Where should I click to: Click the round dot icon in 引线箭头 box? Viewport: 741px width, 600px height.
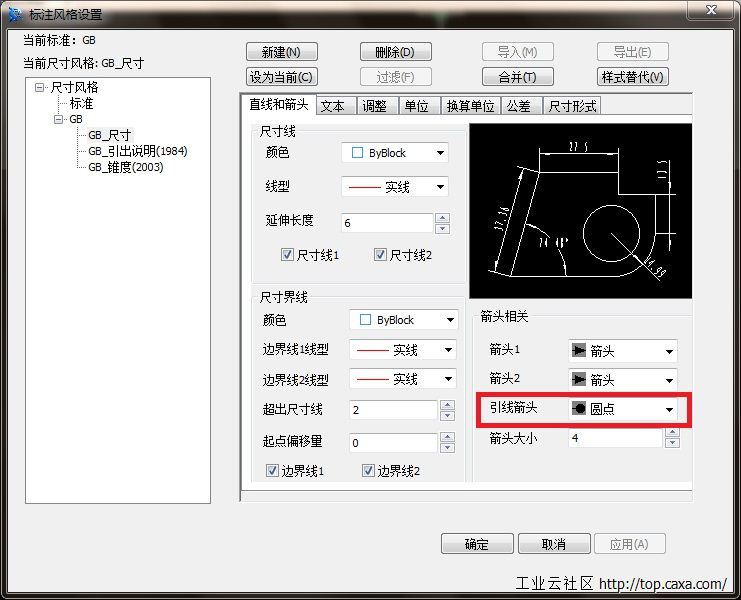(579, 408)
